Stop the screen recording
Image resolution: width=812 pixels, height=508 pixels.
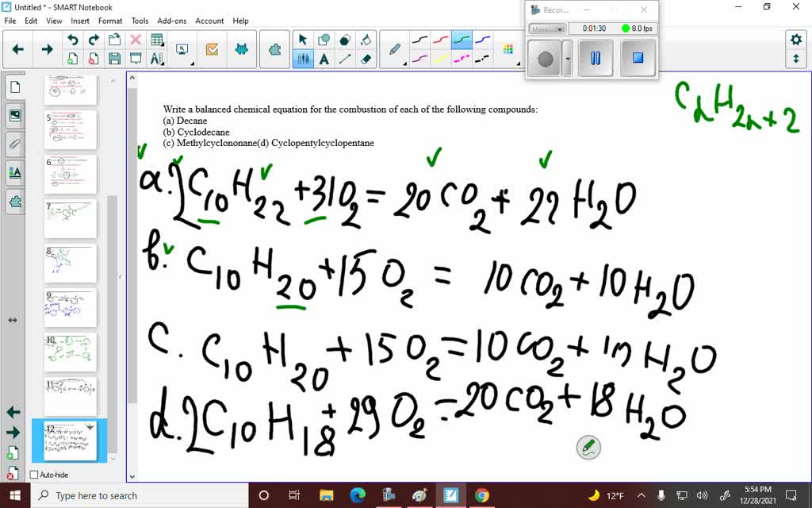pyautogui.click(x=638, y=59)
